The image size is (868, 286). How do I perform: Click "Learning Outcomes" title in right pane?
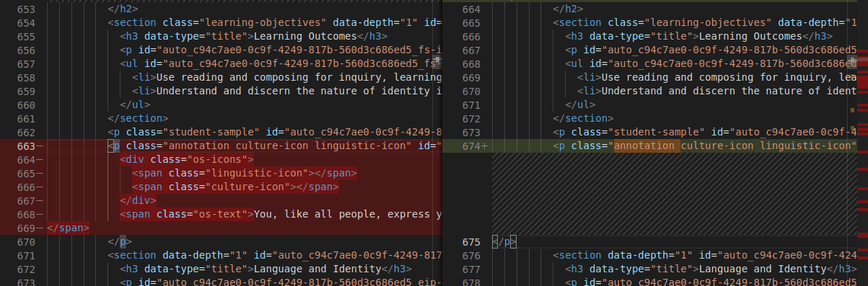click(x=750, y=37)
